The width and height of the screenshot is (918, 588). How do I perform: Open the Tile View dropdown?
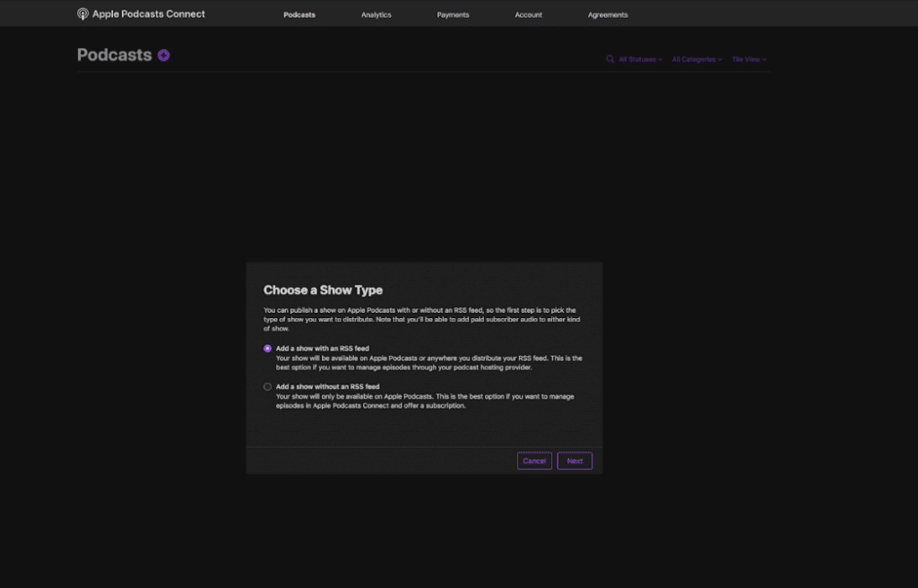click(749, 59)
